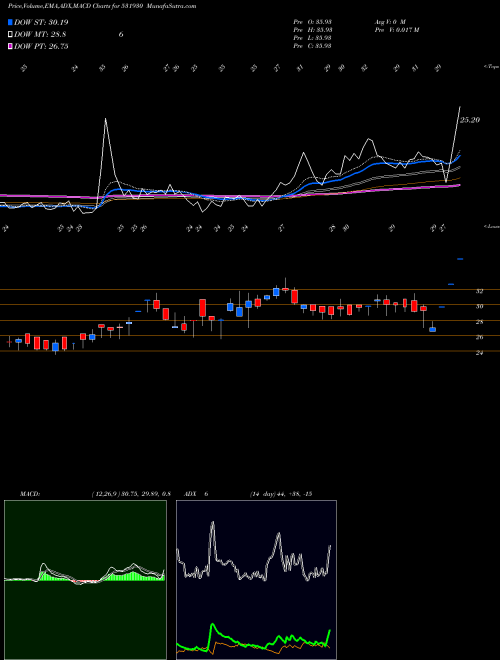Click the 26 price axis label
Image resolution: width=500 pixels, height=660 pixels.
pos(479,338)
